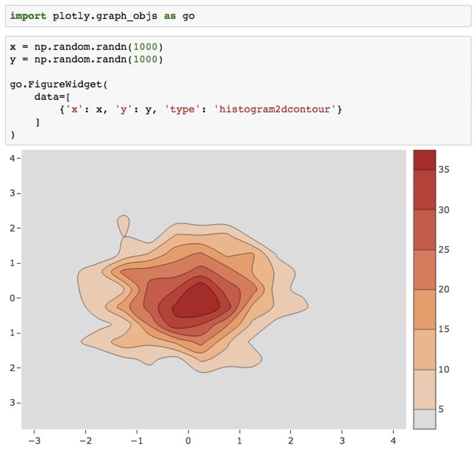Screen dimensions: 476x452
Task: Click 'plotly.graph_objs' module name
Action: pos(105,16)
